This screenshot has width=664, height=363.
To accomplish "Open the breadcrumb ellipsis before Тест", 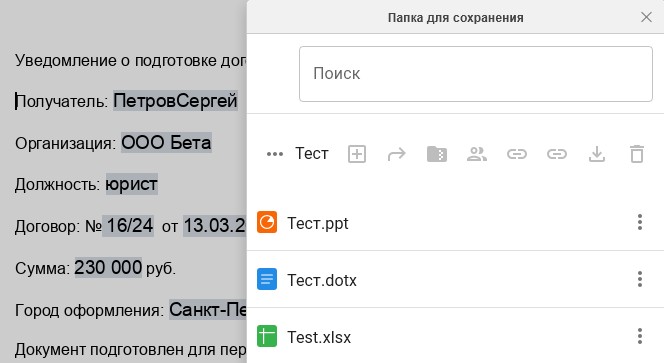I will pos(275,154).
